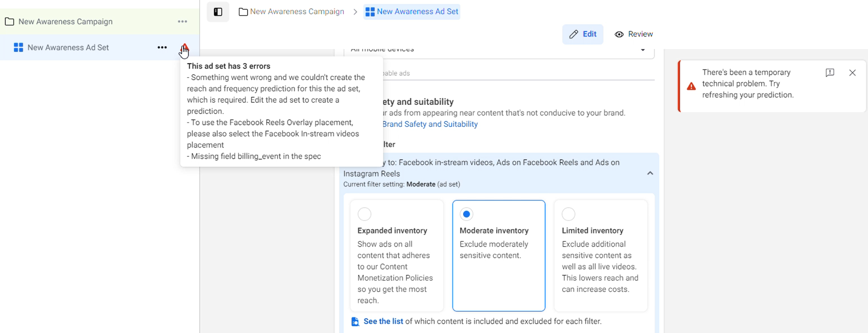Open the See the list link
868x333 pixels.
(x=383, y=321)
